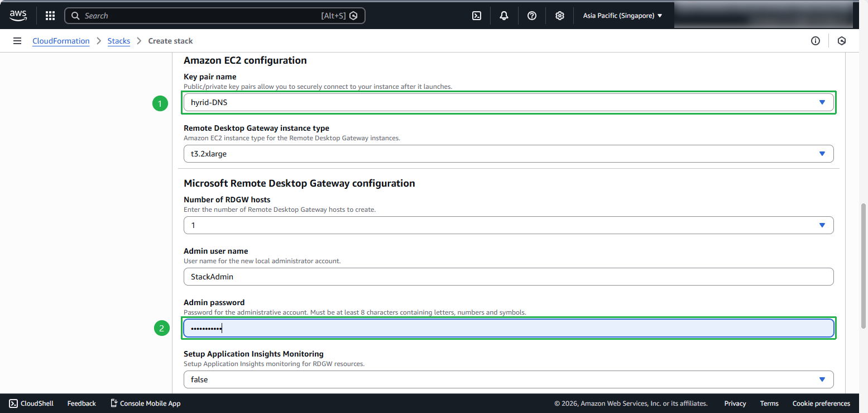868x413 pixels.
Task: Open the Privacy link in the footer
Action: coord(735,403)
